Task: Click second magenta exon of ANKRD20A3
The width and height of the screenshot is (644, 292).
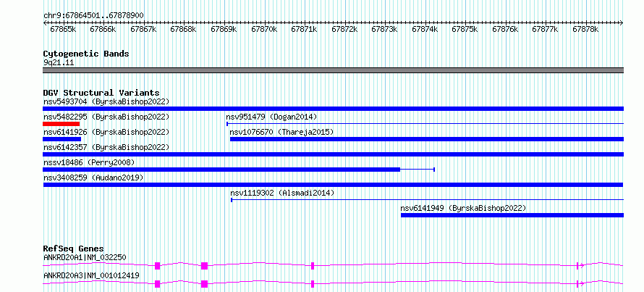Action: click(204, 284)
